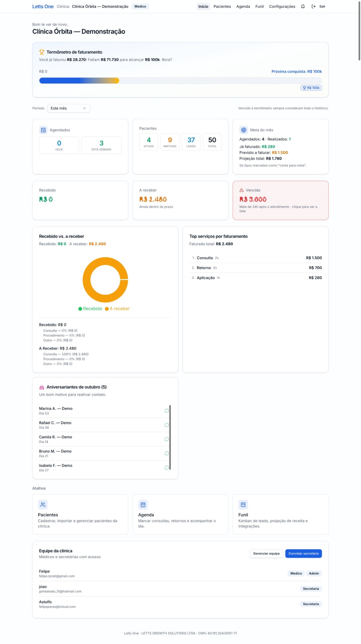Open the Vencido R$ 5.000 card
The height and width of the screenshot is (644, 361).
coord(281,201)
